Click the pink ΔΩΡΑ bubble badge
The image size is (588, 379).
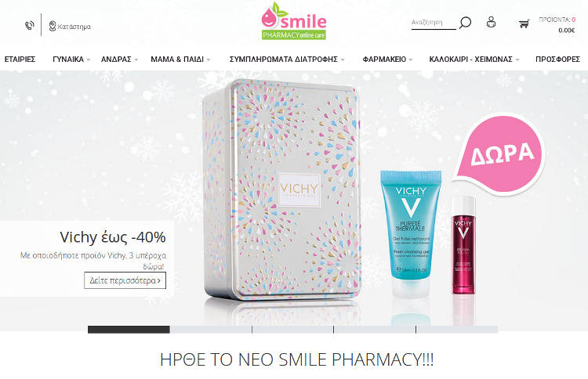coord(500,153)
